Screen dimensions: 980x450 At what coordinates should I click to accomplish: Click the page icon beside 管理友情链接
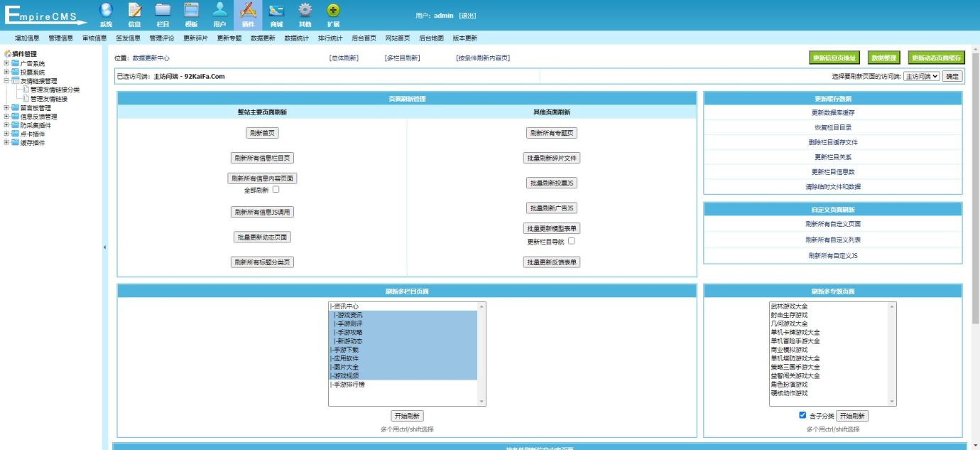26,99
